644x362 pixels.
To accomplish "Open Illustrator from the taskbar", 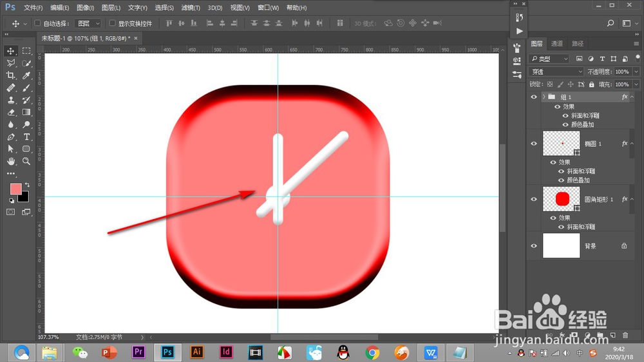I will tap(196, 352).
